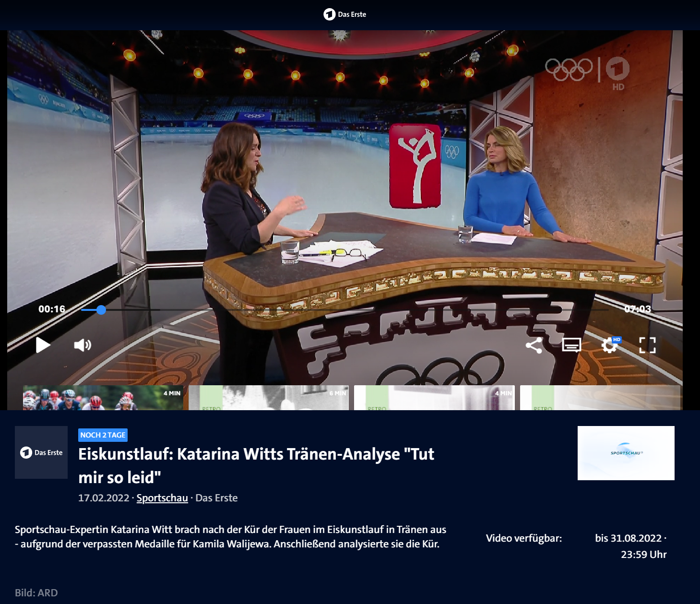Click the blue progress slider handle
Screen dimensions: 700x604
pos(101,310)
